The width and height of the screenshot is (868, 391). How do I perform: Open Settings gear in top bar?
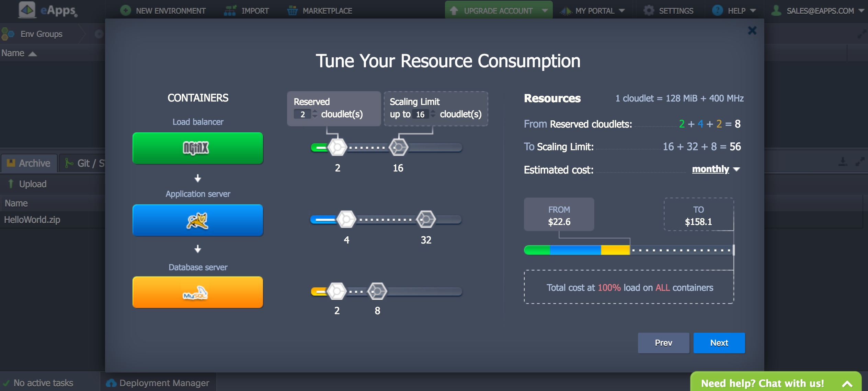pyautogui.click(x=649, y=11)
